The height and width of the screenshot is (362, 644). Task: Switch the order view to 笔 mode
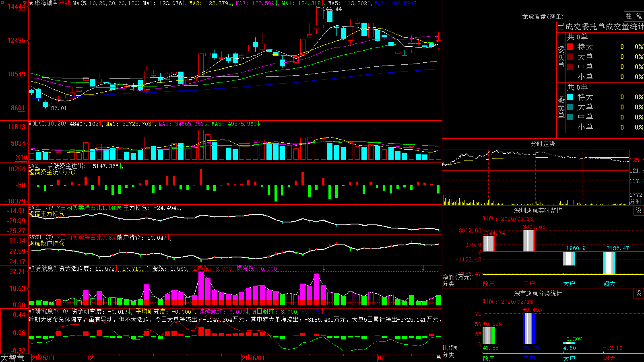(x=639, y=16)
